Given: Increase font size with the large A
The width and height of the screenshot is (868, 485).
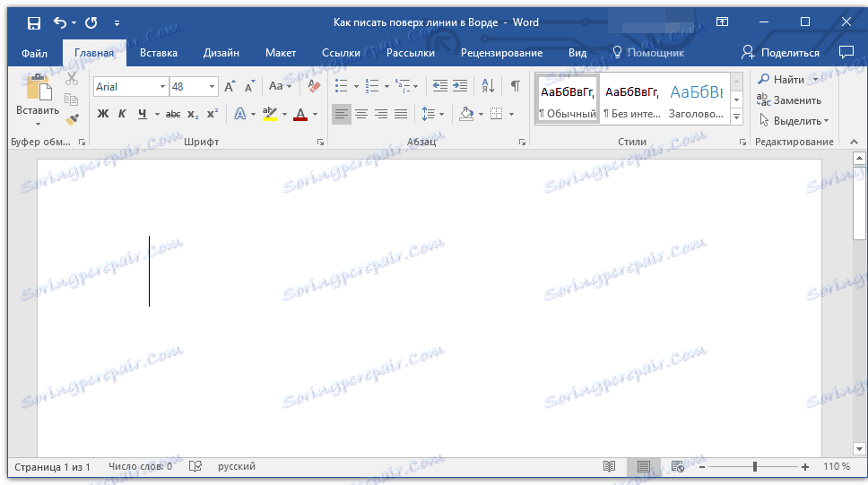Looking at the screenshot, I should tap(230, 86).
